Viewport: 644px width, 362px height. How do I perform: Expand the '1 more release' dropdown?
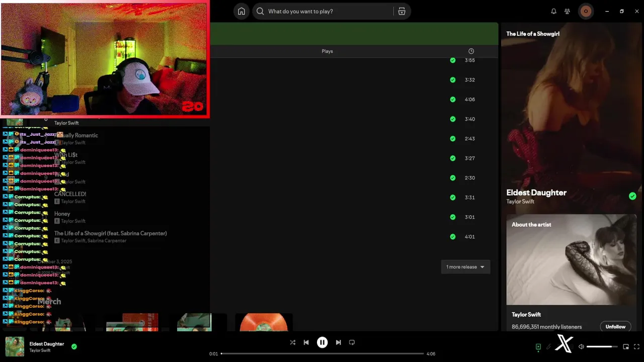465,267
